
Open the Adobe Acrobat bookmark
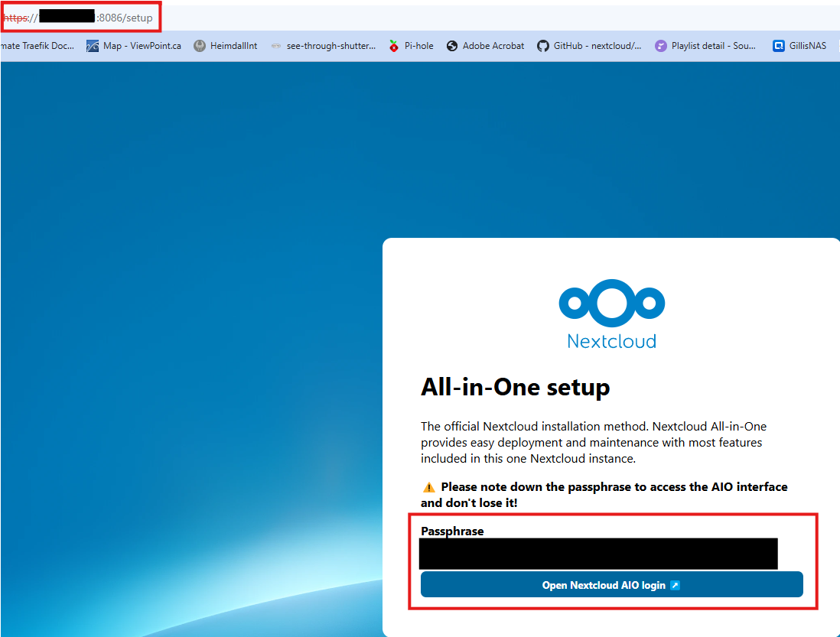[485, 46]
